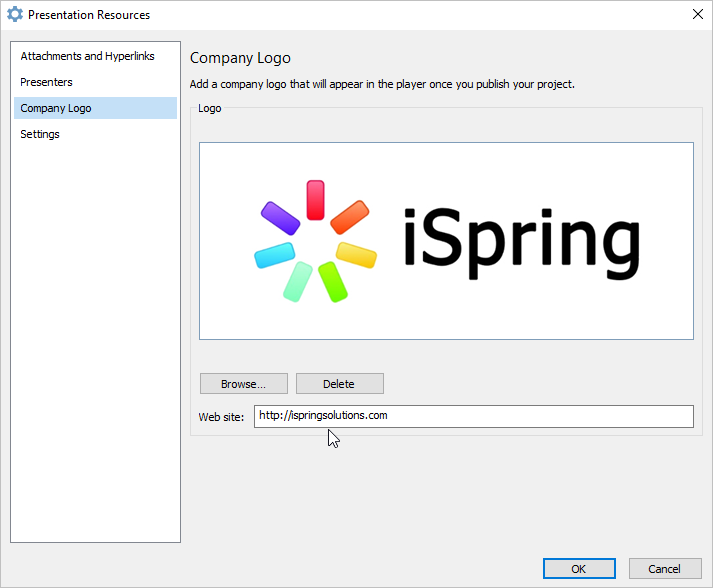This screenshot has width=713, height=588.
Task: Click the iSpring logo preview image
Action: (x=446, y=241)
